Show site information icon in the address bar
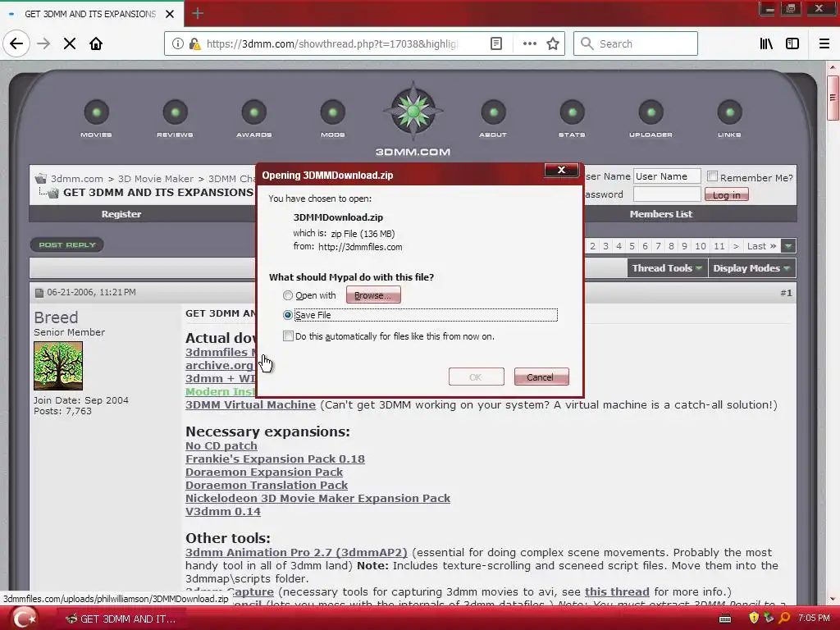Screen dimensions: 840x630 [x=177, y=43]
